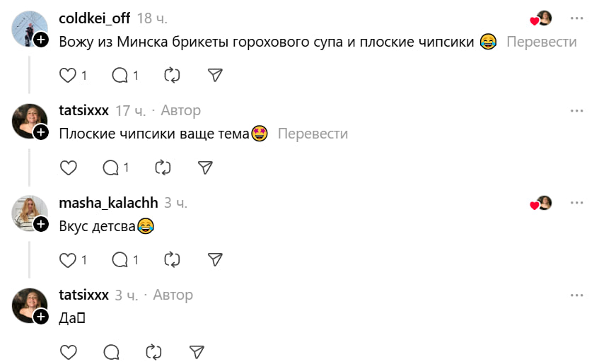The width and height of the screenshot is (599, 364).
Task: Open replies to coldkei_off's comment
Action: tap(121, 75)
